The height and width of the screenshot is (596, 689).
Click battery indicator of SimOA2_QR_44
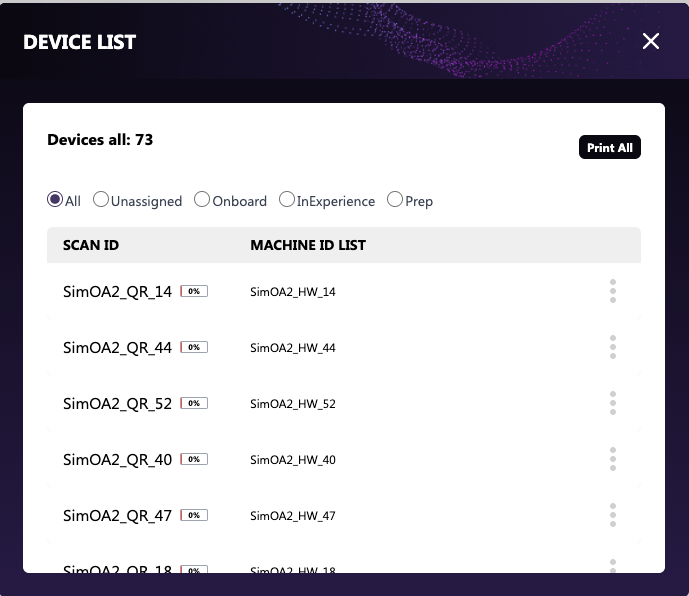pos(194,348)
